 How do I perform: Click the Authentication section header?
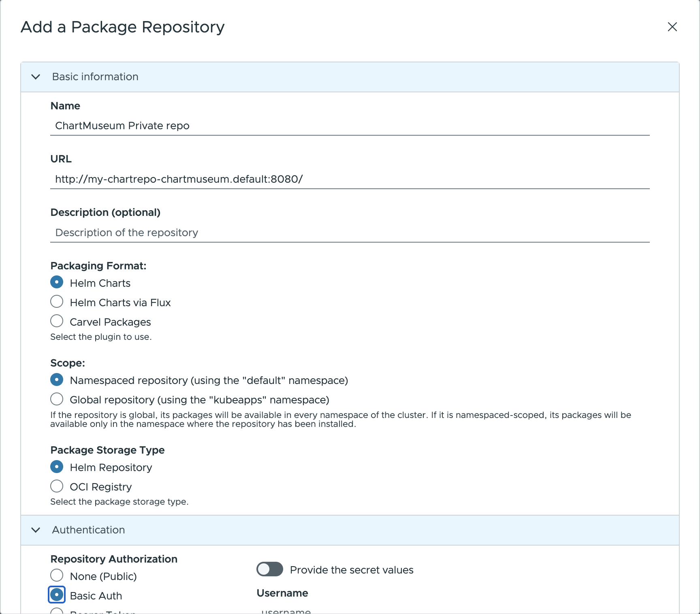coord(88,531)
